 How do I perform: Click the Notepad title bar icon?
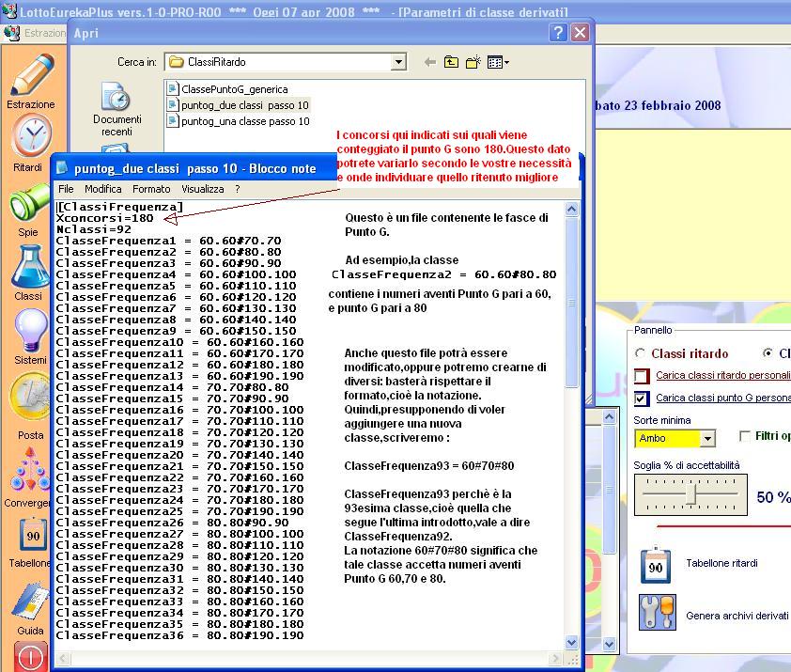point(62,167)
